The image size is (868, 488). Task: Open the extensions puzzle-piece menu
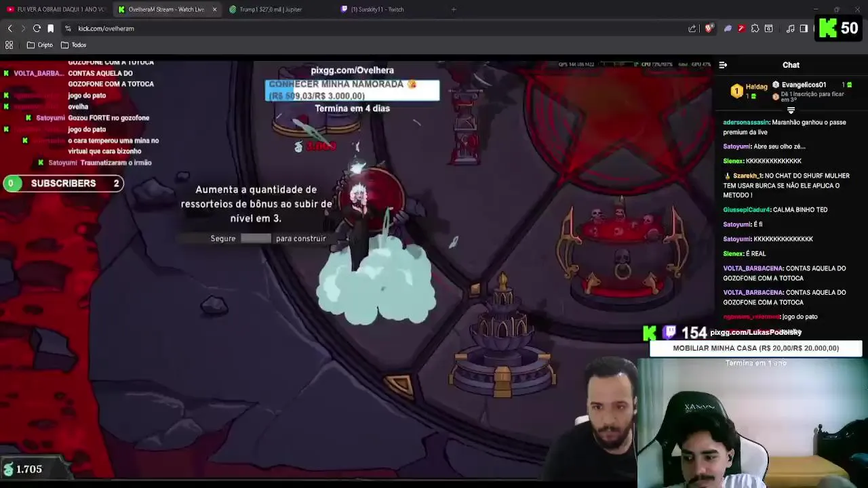click(x=755, y=28)
